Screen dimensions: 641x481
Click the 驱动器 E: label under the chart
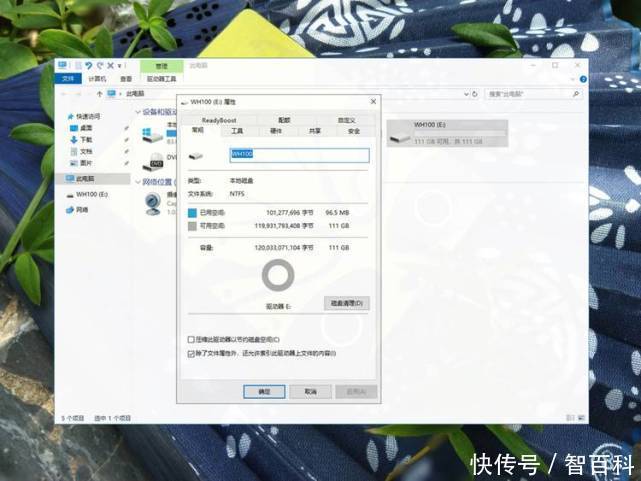[278, 306]
